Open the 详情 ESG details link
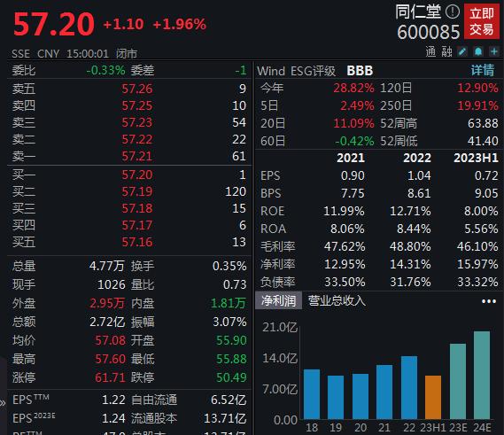The image size is (504, 435). 483,70
